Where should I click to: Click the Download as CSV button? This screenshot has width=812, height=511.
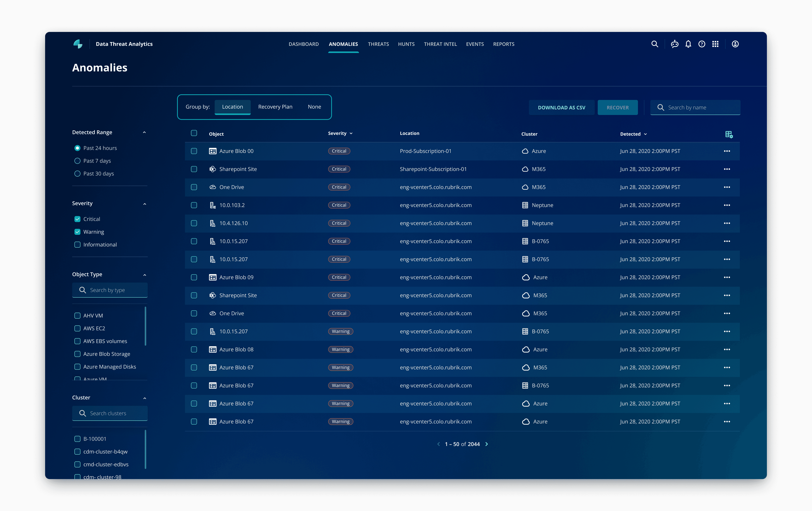click(561, 107)
